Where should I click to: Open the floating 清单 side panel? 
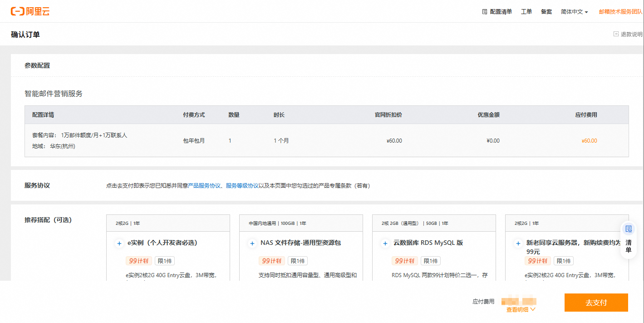[x=629, y=240]
